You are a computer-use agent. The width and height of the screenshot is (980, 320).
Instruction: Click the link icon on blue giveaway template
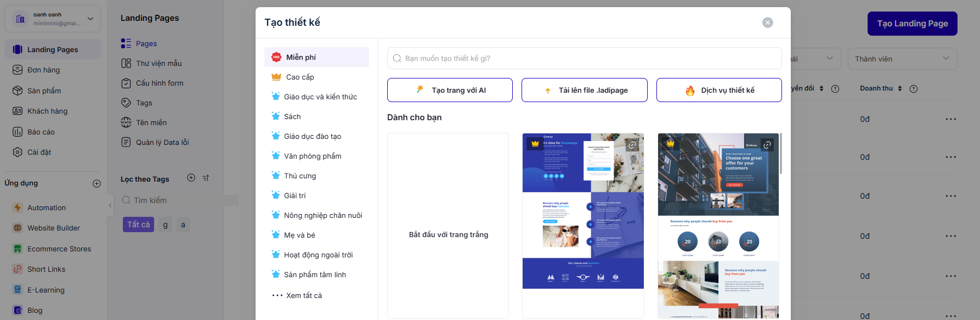coord(632,145)
